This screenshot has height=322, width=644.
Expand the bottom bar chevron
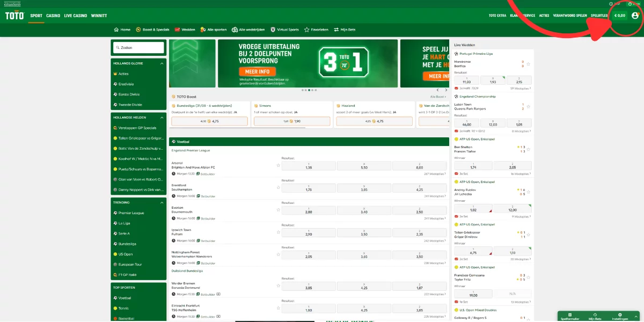pyautogui.click(x=636, y=317)
